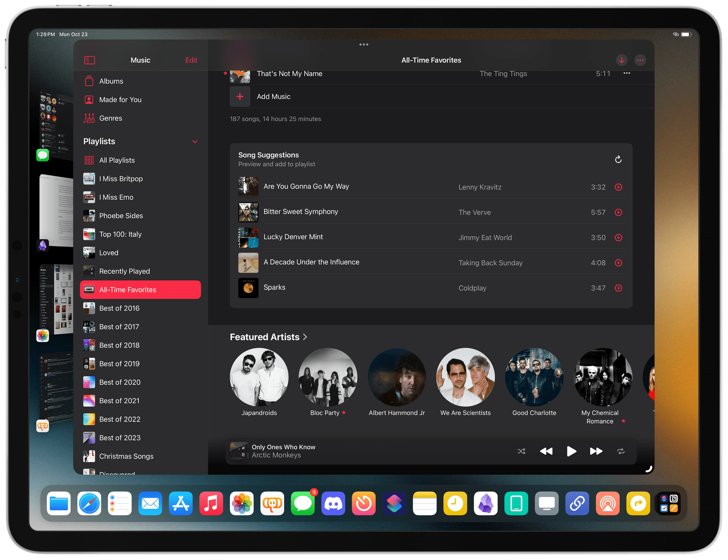Image resolution: width=728 pixels, height=560 pixels.
Task: Open the Mail app in the dock
Action: pyautogui.click(x=150, y=504)
